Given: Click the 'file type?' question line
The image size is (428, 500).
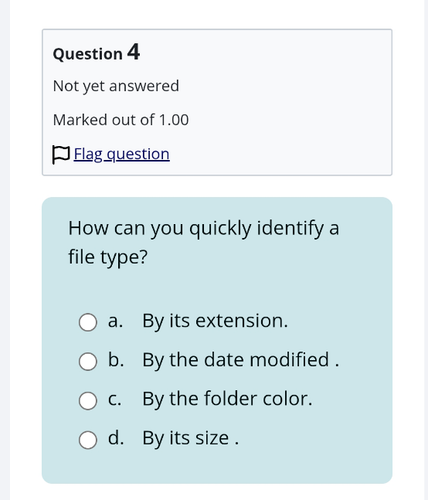Looking at the screenshot, I should pyautogui.click(x=108, y=258).
